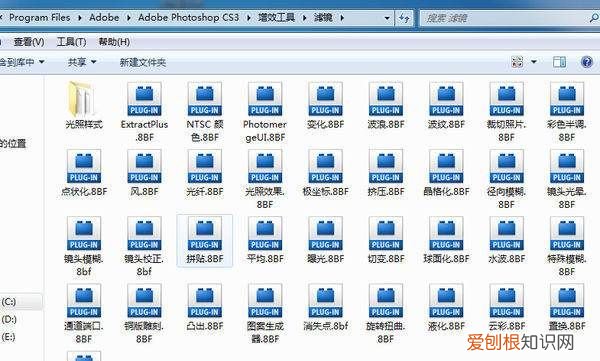Viewport: 600px width, 361px height.
Task: Select the 晶格化.8BF plug-in file
Action: 446,172
